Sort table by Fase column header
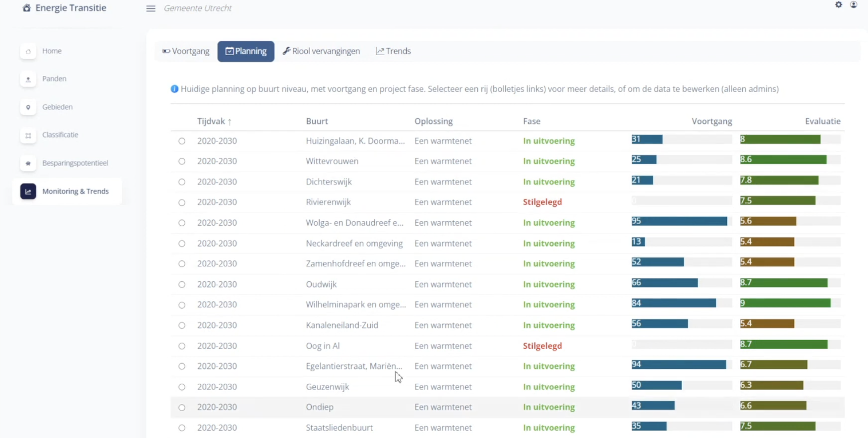Screen dimensions: 868x438 531,121
